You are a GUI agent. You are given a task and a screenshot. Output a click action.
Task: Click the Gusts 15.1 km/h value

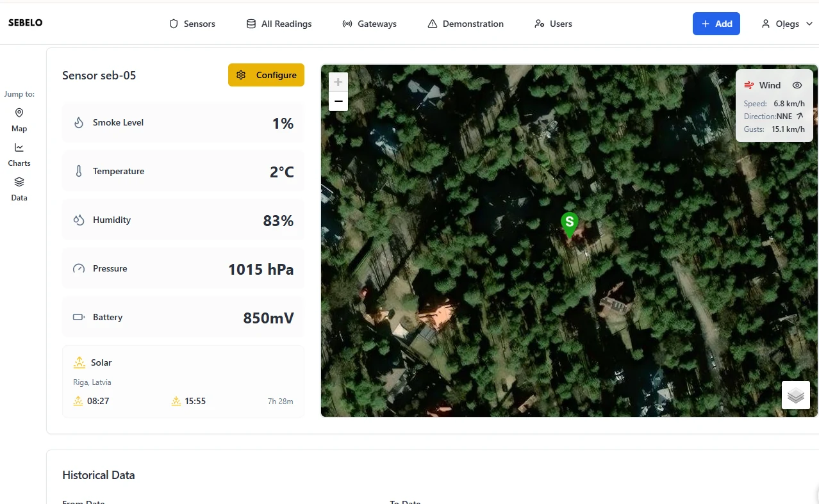[x=788, y=129]
